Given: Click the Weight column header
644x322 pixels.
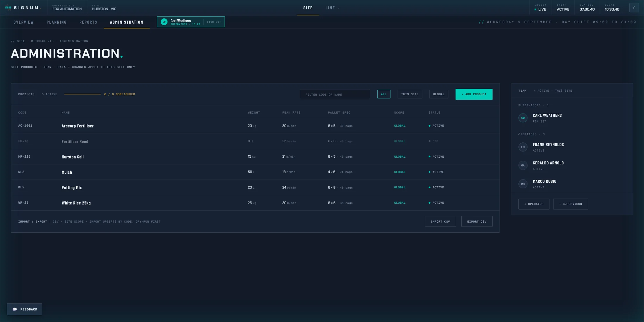Looking at the screenshot, I should (x=254, y=113).
